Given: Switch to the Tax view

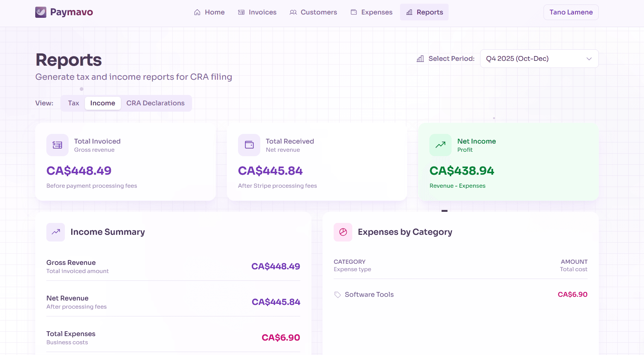Looking at the screenshot, I should click(x=73, y=103).
